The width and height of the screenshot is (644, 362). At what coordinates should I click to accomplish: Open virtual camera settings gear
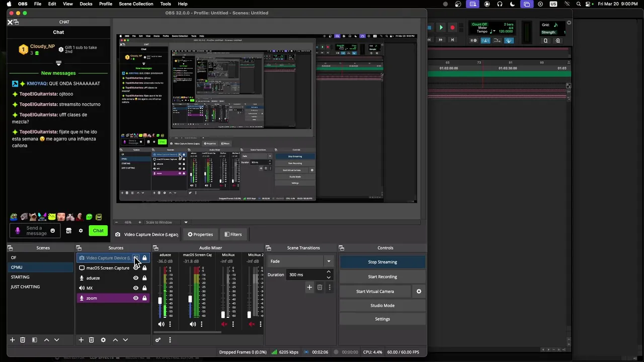[419, 291]
